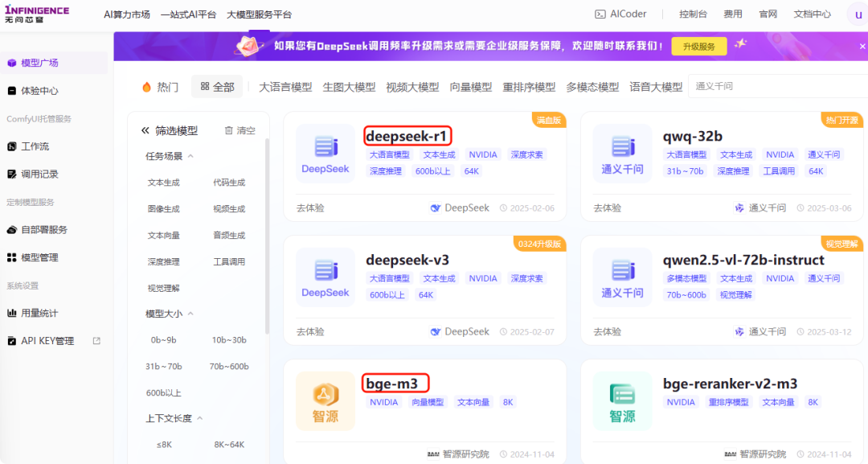Collapse the 筛选模型 panel chevrons
This screenshot has width=868, height=464.
pyautogui.click(x=145, y=130)
